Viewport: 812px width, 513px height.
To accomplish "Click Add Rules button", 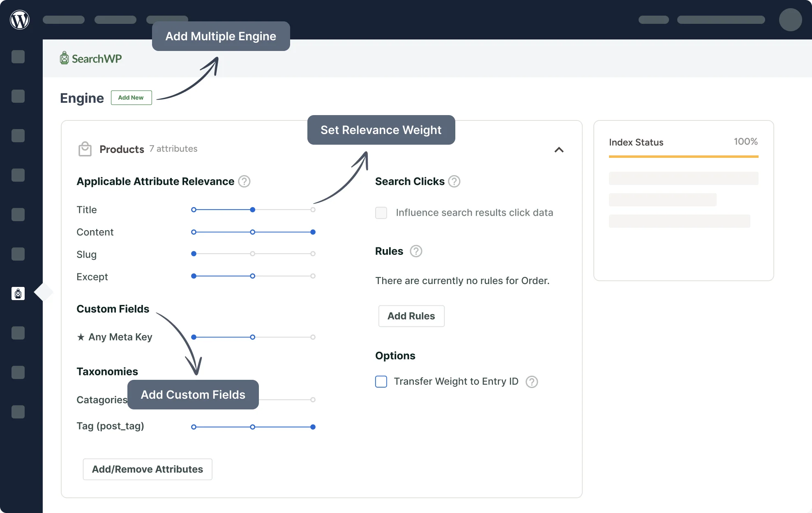I will [x=411, y=316].
